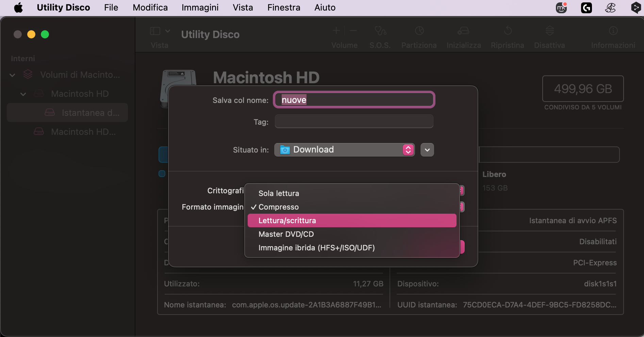Collapse the Macintosh HD tree item
The height and width of the screenshot is (337, 644).
point(23,94)
